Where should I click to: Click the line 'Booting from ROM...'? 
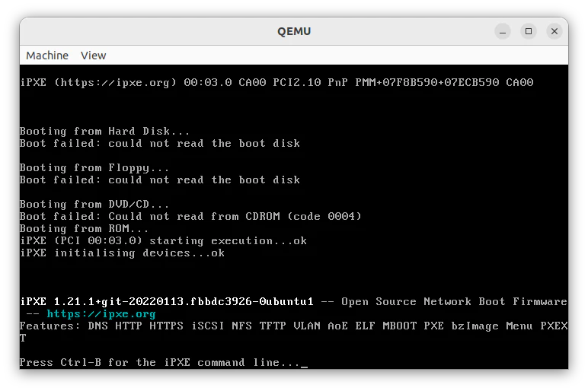pyautogui.click(x=84, y=228)
